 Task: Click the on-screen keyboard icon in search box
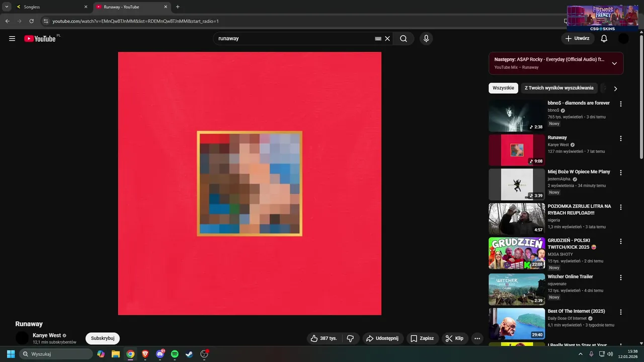pos(378,39)
